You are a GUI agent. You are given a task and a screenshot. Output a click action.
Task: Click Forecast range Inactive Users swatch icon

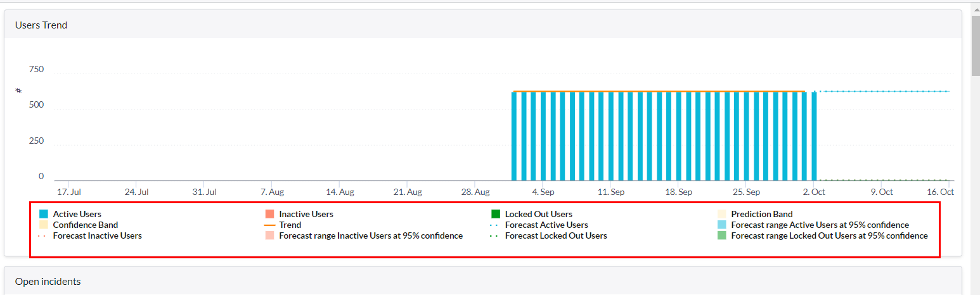click(x=269, y=235)
